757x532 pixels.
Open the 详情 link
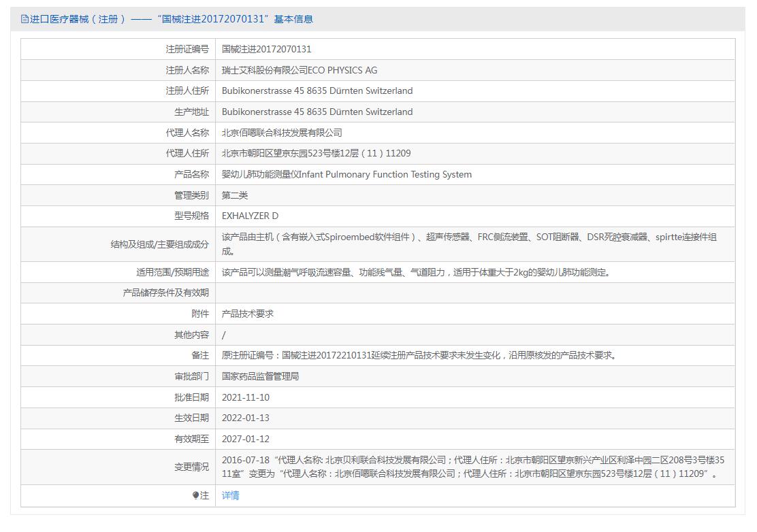(230, 495)
